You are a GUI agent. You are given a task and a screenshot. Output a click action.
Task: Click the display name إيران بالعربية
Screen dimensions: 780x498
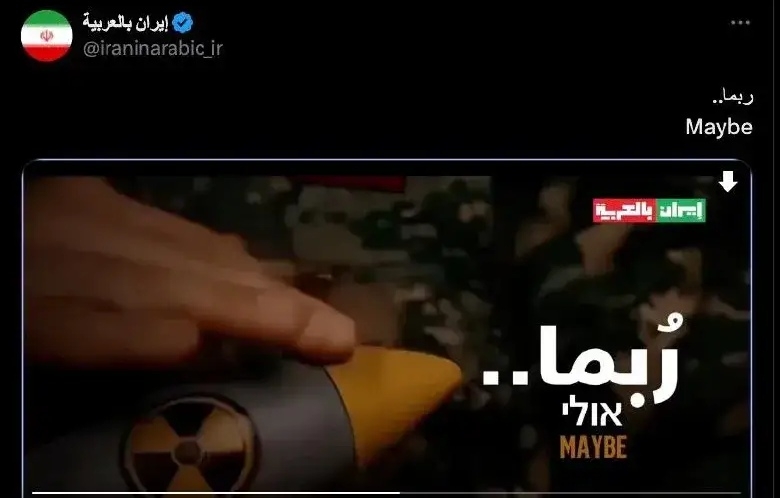[126, 23]
